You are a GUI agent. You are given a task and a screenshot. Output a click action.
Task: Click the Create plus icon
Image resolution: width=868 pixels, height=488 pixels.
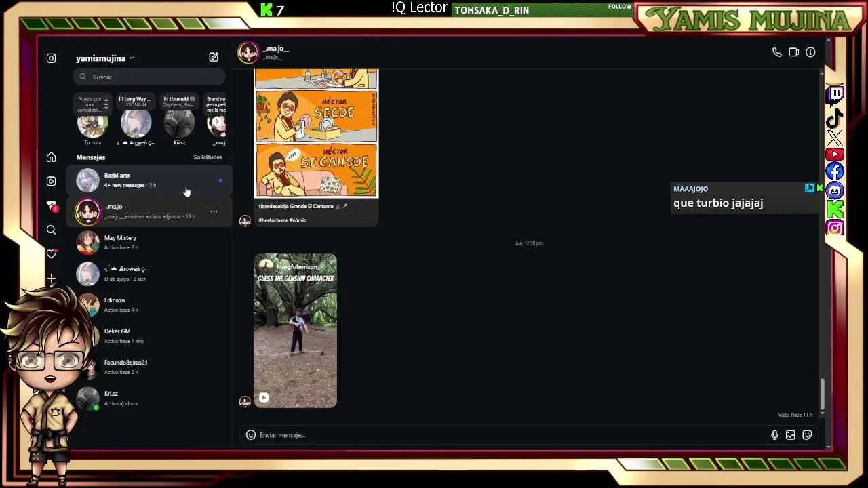(52, 279)
